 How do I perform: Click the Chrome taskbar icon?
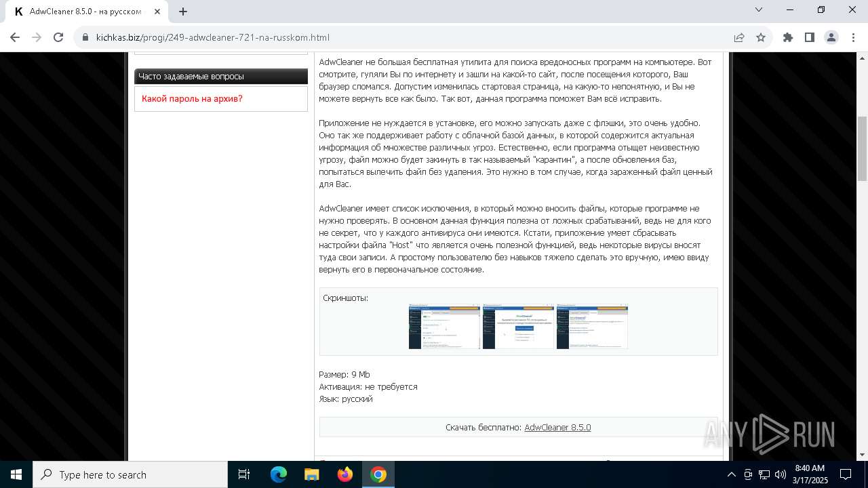pyautogui.click(x=378, y=474)
